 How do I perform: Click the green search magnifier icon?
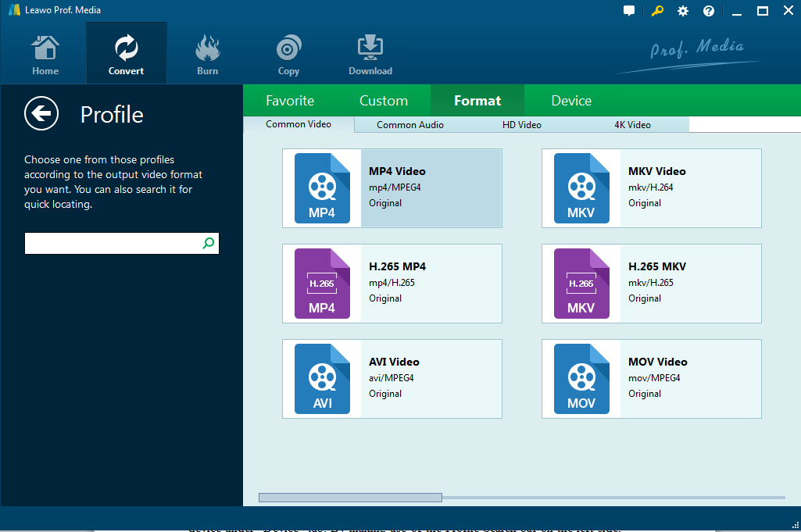point(208,244)
